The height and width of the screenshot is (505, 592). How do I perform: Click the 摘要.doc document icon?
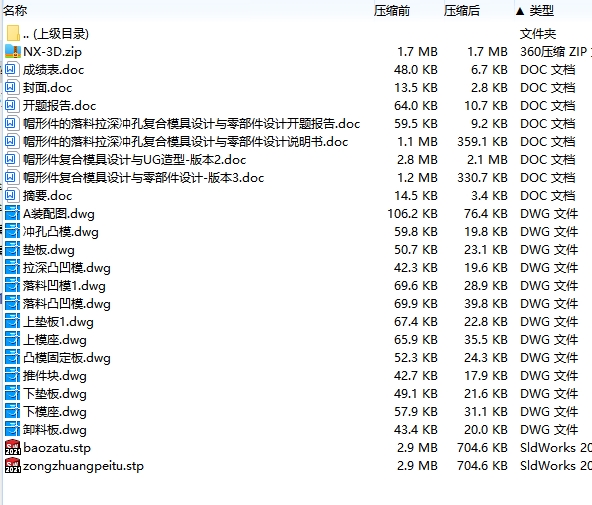(11, 196)
